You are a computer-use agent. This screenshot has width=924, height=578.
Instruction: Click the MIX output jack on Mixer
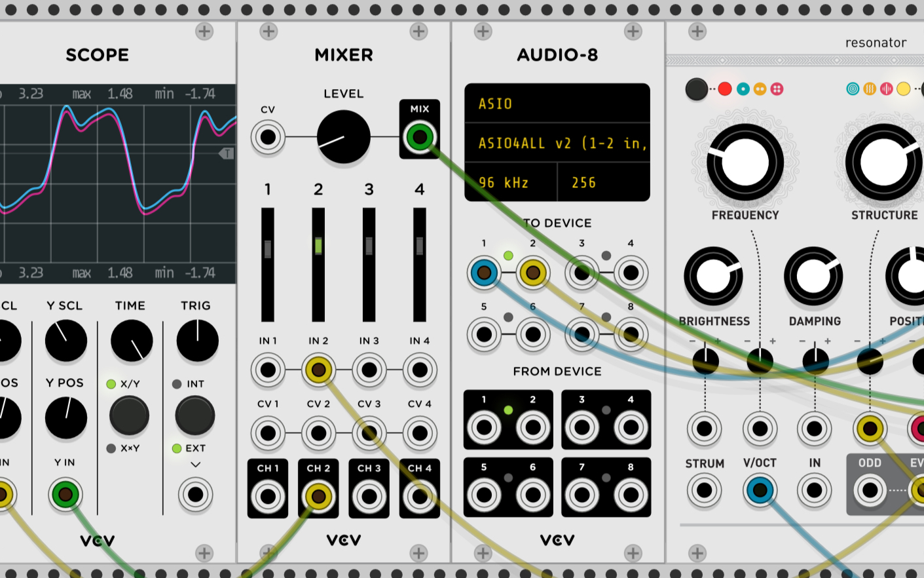(420, 138)
